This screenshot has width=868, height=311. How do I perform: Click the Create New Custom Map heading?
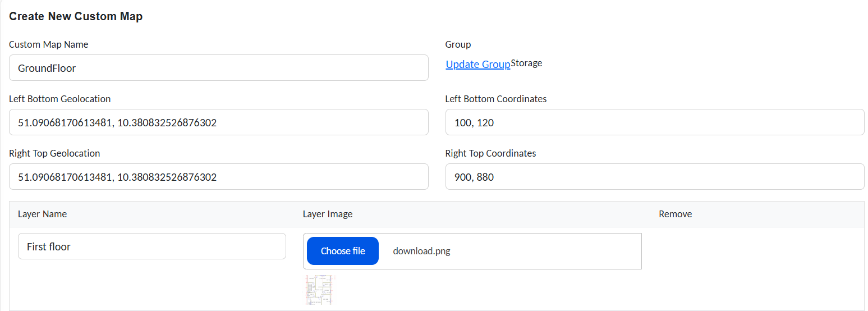76,16
